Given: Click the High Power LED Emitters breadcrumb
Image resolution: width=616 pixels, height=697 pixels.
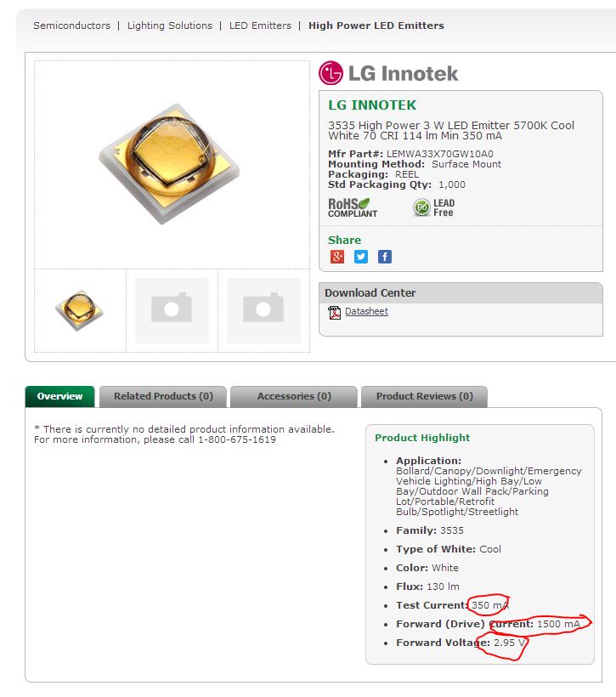Looking at the screenshot, I should (376, 25).
